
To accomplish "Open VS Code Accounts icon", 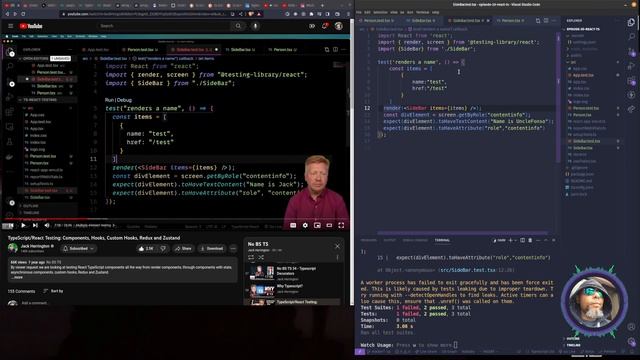I will (x=631, y=327).
